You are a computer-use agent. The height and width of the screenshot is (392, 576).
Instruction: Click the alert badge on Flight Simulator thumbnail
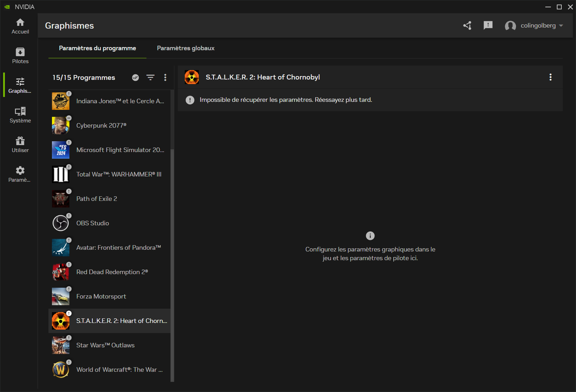(x=69, y=142)
